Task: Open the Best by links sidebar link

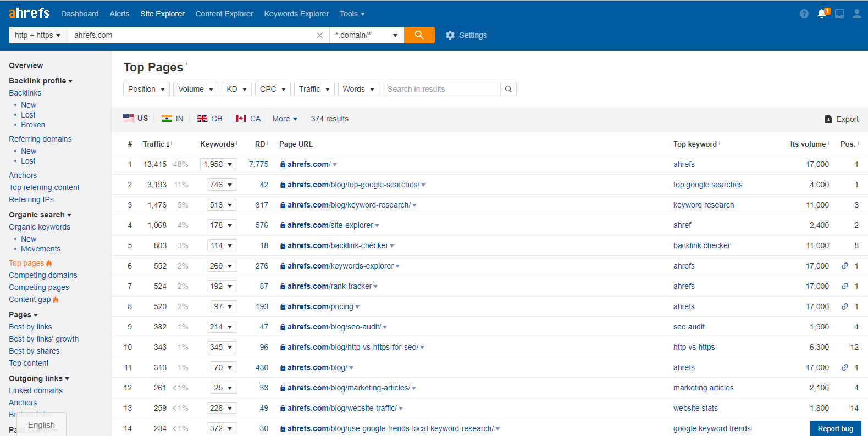Action: tap(30, 327)
